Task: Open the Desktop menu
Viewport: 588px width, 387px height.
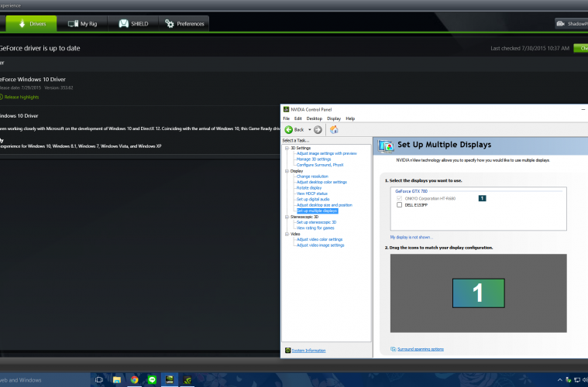Action: 315,118
